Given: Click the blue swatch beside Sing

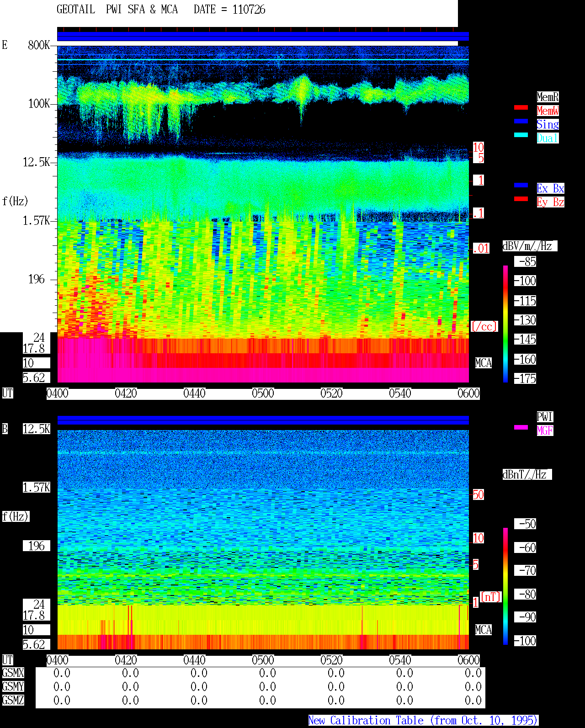Looking at the screenshot, I should (x=521, y=121).
